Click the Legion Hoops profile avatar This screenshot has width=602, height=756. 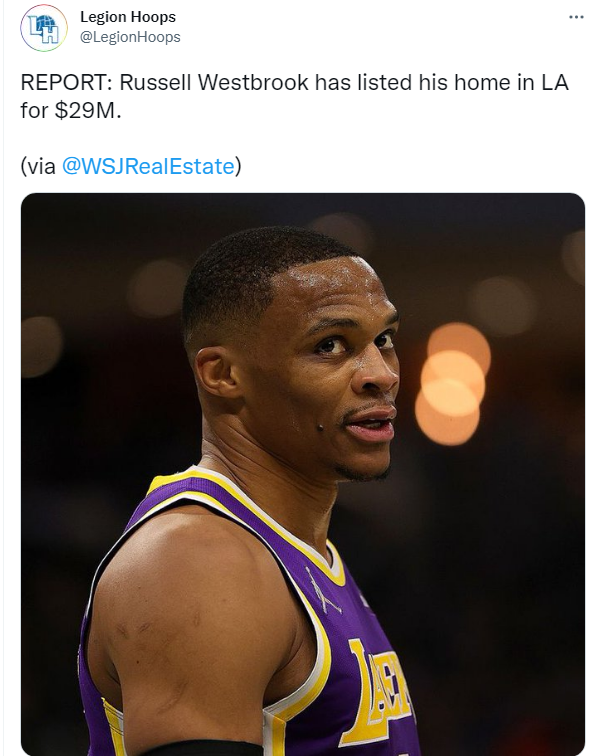(44, 28)
